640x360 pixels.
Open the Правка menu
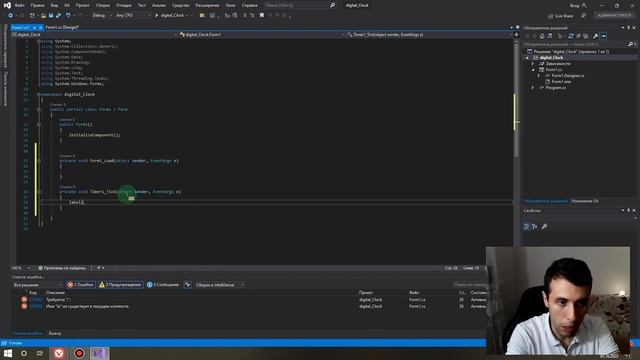coord(37,5)
